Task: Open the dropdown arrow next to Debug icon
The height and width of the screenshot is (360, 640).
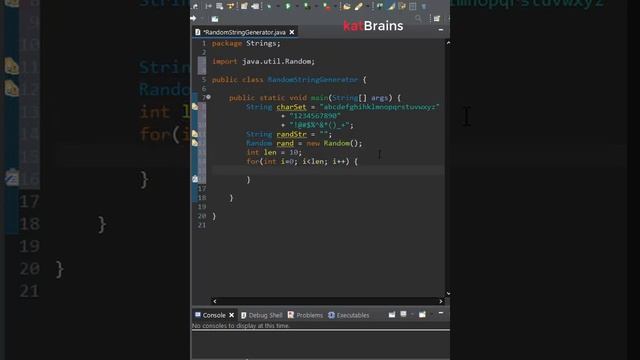Action: coord(279,6)
